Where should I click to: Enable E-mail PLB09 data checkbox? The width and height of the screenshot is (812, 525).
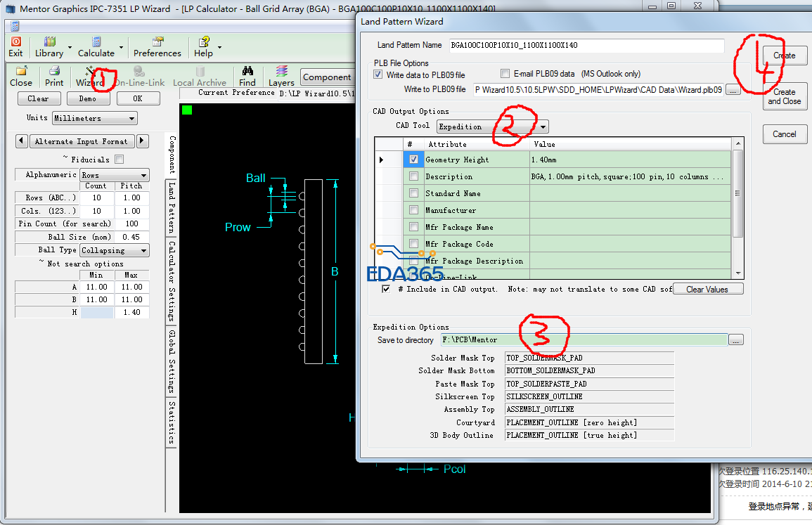point(505,74)
